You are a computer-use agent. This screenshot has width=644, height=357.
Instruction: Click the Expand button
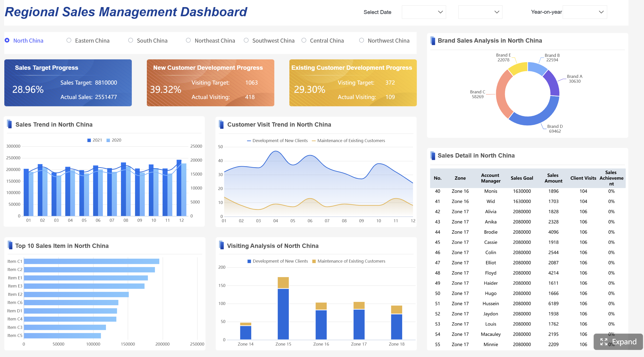coord(618,342)
